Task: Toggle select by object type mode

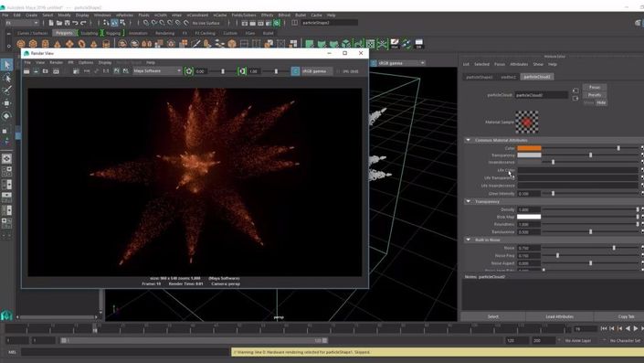Action: pyautogui.click(x=114, y=23)
